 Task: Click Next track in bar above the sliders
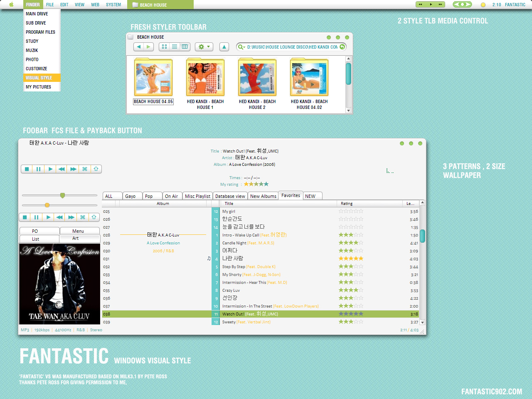(x=73, y=169)
